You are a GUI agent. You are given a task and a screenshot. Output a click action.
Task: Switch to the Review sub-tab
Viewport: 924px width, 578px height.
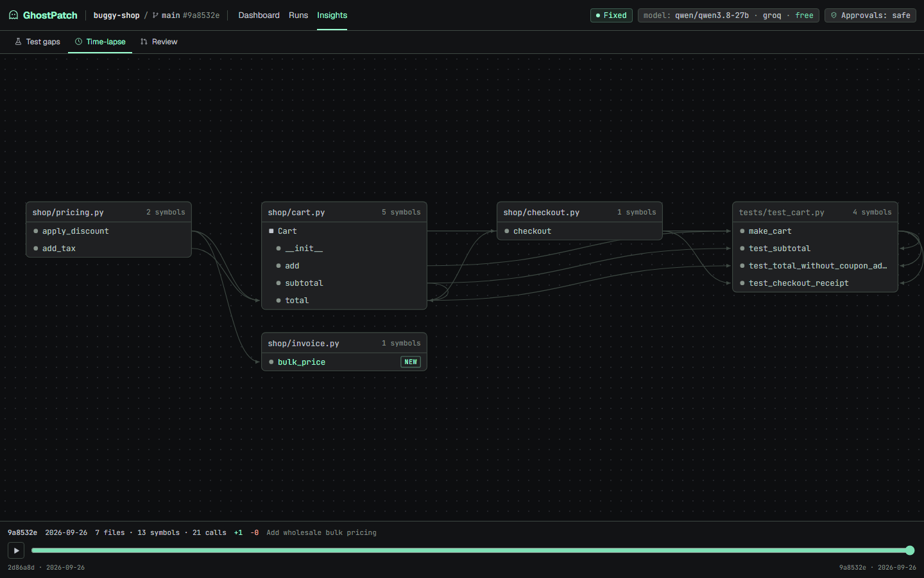coord(158,42)
